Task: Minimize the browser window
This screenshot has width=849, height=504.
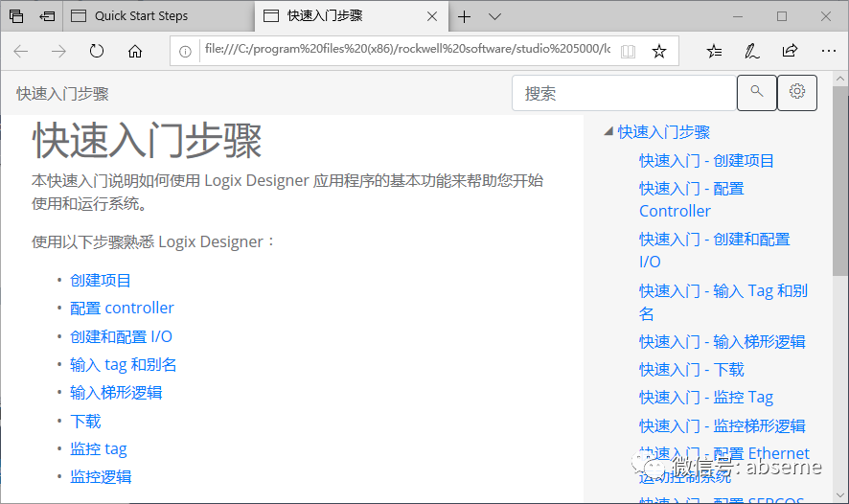Action: coord(738,17)
